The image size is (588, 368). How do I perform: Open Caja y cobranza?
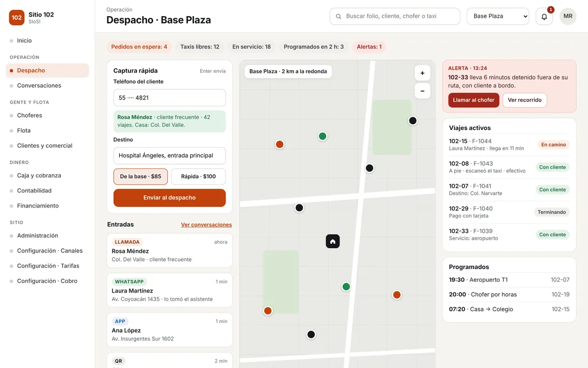tap(47, 175)
